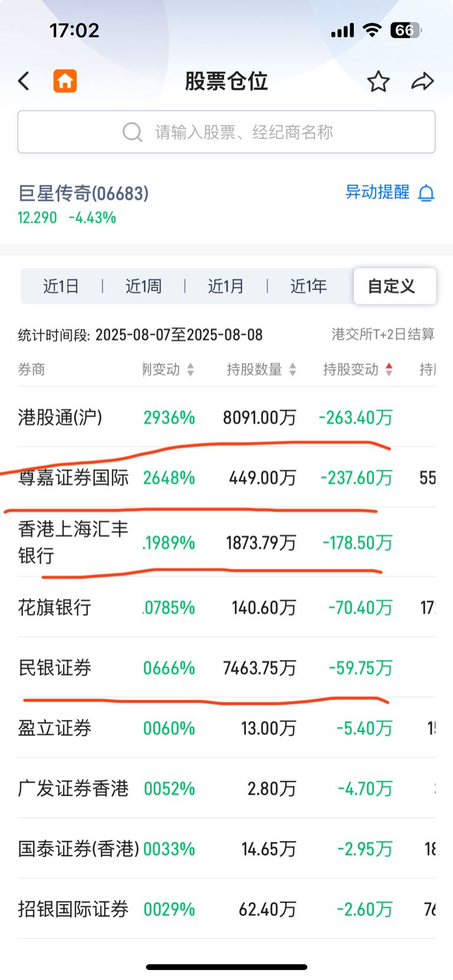Open the 民银证券 broker row
This screenshot has width=453, height=980.
click(226, 668)
